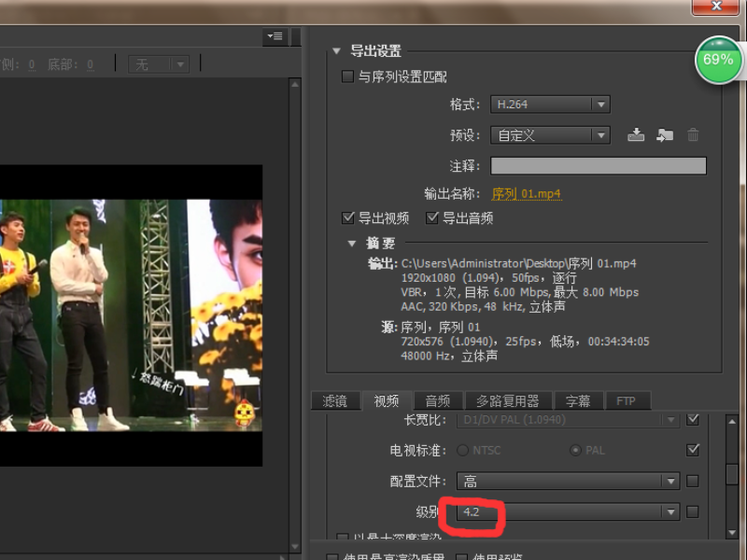This screenshot has width=747, height=560.
Task: Uncheck the 导出视频 checkbox
Action: pyautogui.click(x=347, y=217)
